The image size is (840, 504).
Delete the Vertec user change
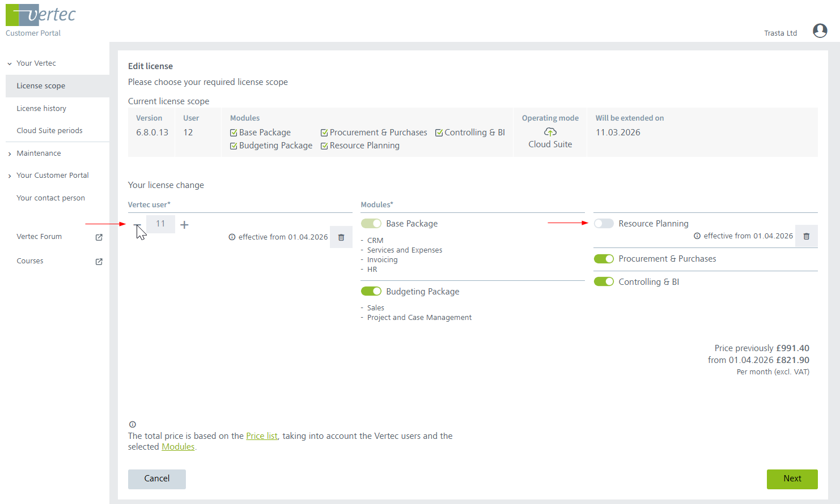[341, 237]
